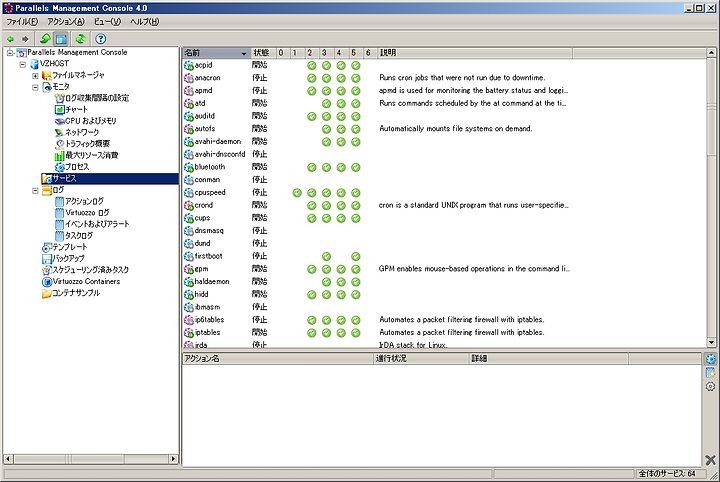Click the VZHOST server icon
Viewport: 720px width, 482px height.
(x=34, y=64)
